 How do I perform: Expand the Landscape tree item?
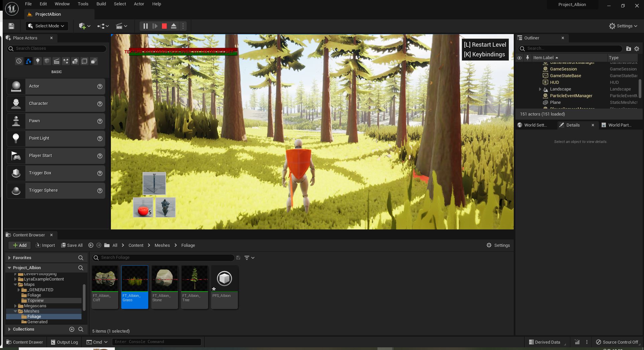pyautogui.click(x=540, y=89)
